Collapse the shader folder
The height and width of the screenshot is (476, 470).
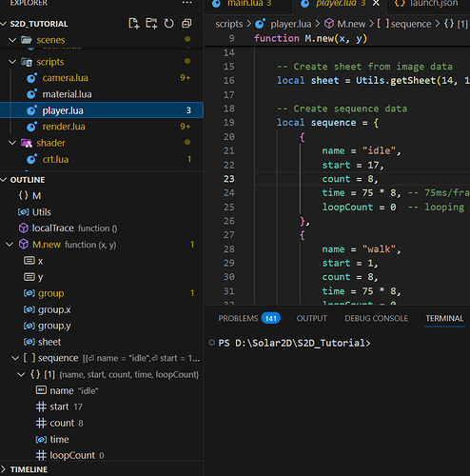pos(12,143)
